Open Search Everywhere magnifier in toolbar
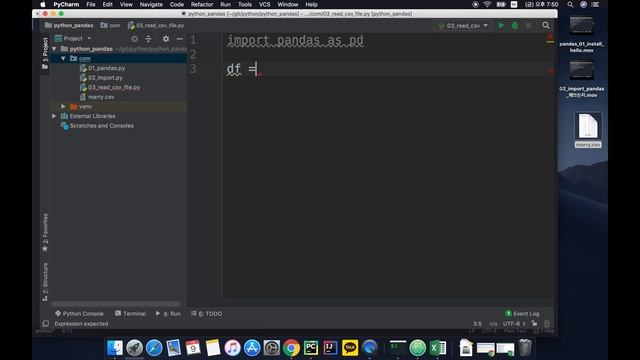 pyautogui.click(x=546, y=25)
